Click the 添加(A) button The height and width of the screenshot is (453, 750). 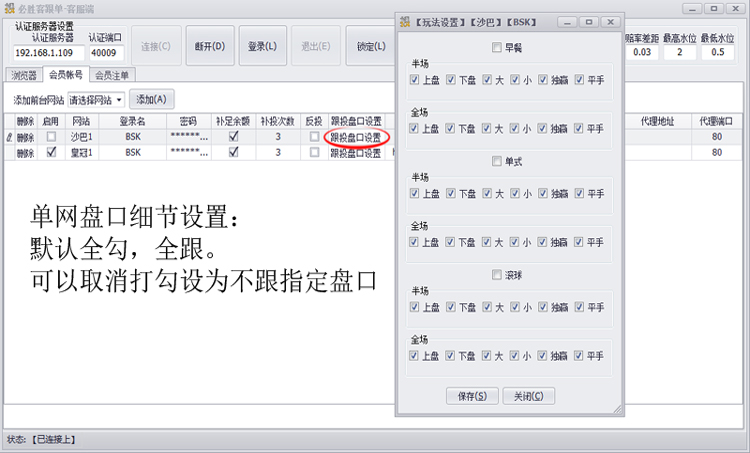[152, 99]
